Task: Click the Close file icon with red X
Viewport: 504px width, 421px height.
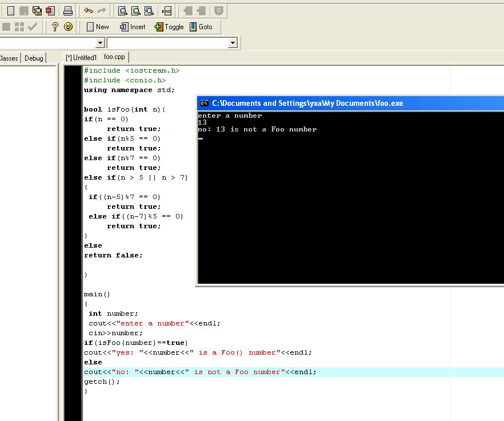Action: (x=50, y=11)
